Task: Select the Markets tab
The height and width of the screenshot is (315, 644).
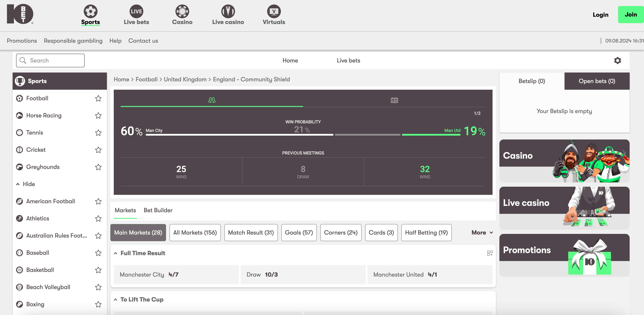Action: tap(125, 210)
